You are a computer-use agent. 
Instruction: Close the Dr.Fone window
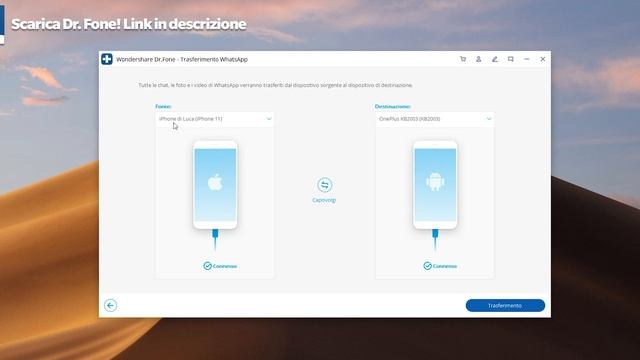(543, 59)
